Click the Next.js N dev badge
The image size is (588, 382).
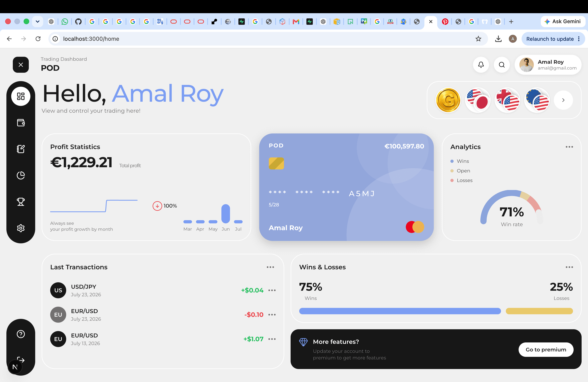[15, 367]
